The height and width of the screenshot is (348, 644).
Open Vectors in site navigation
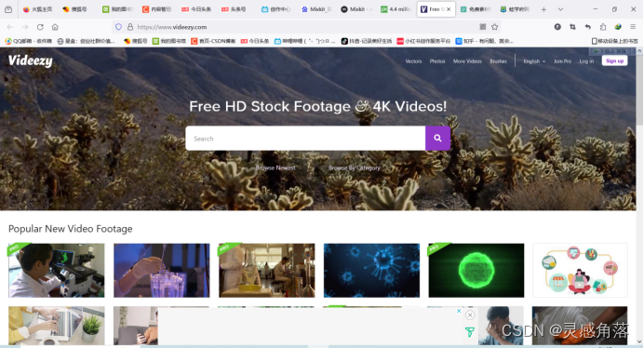tap(413, 61)
